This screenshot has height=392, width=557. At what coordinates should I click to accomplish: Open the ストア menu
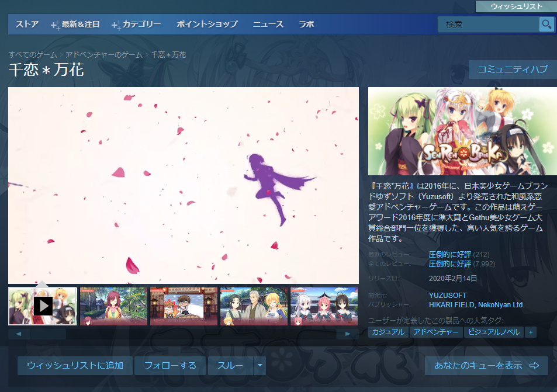click(x=27, y=24)
